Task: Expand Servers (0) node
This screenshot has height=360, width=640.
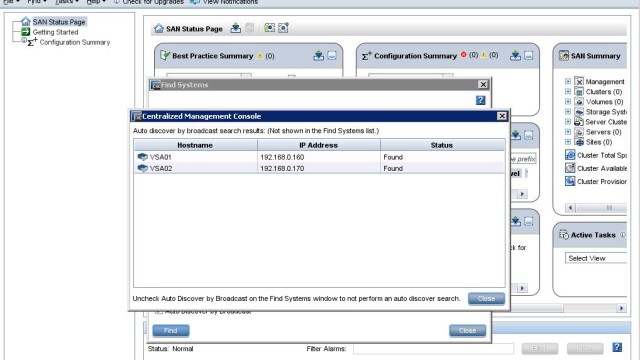Action: click(568, 131)
